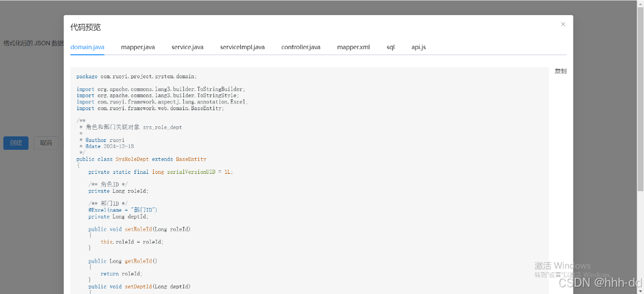Show the serviceImpl.java tab
644x294 pixels.
[242, 47]
